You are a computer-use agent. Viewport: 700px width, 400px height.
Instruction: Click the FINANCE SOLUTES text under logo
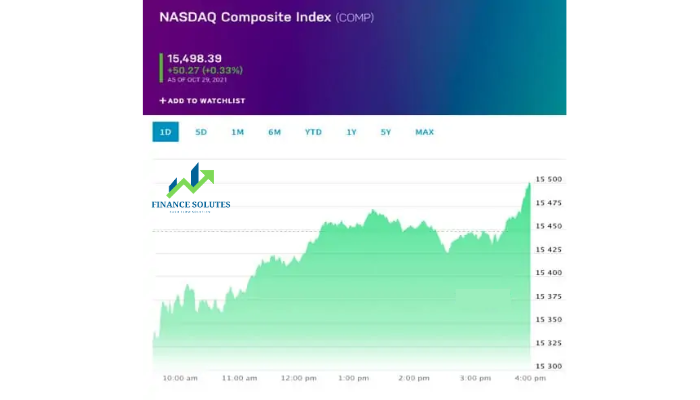tap(191, 204)
